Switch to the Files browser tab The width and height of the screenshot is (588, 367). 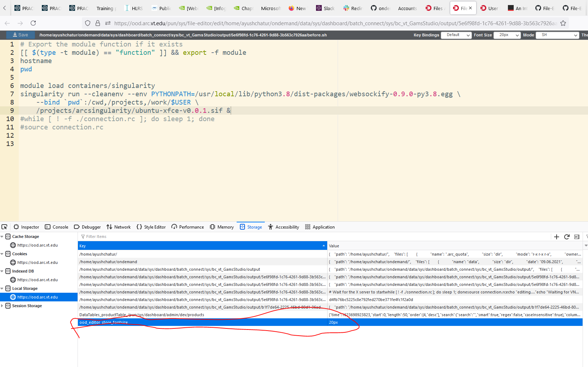pyautogui.click(x=435, y=8)
